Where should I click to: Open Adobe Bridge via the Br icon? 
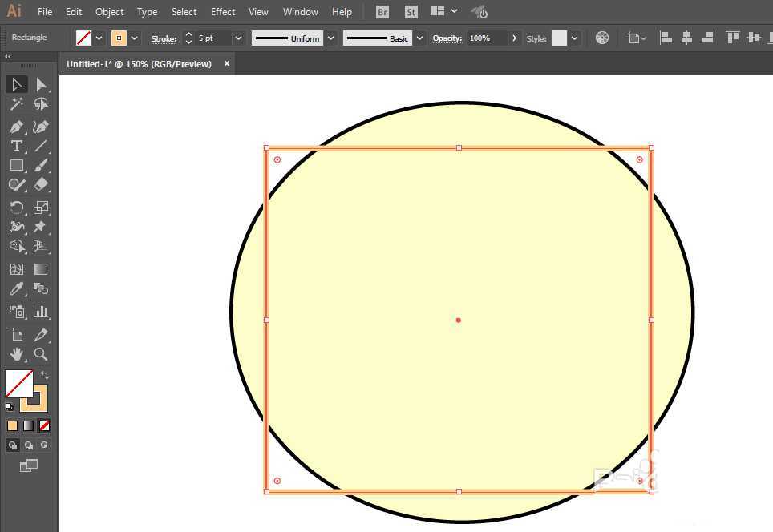382,12
